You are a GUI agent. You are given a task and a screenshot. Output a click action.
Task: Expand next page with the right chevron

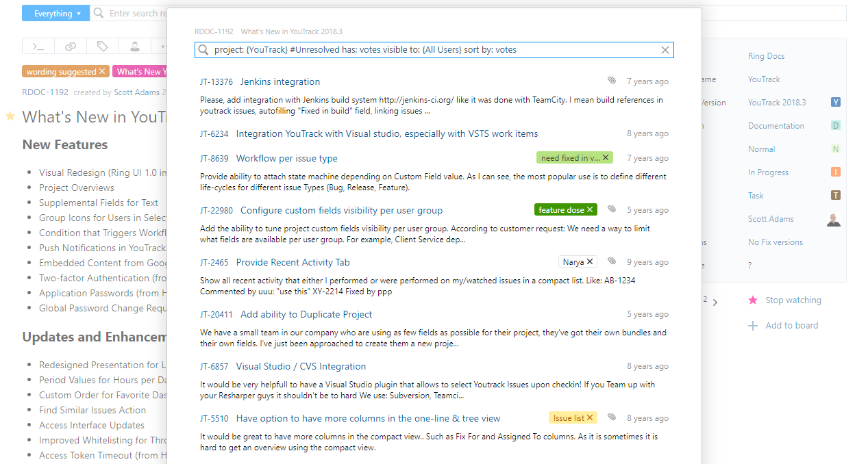(715, 300)
